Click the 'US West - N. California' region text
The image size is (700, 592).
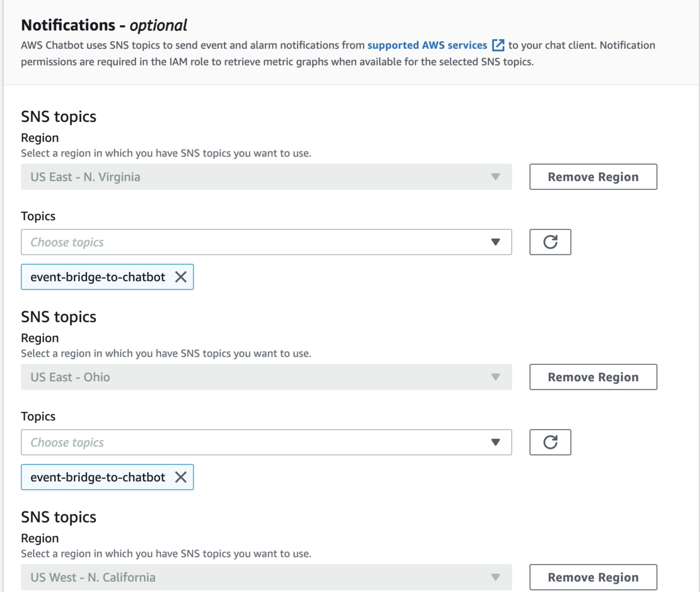pyautogui.click(x=93, y=577)
